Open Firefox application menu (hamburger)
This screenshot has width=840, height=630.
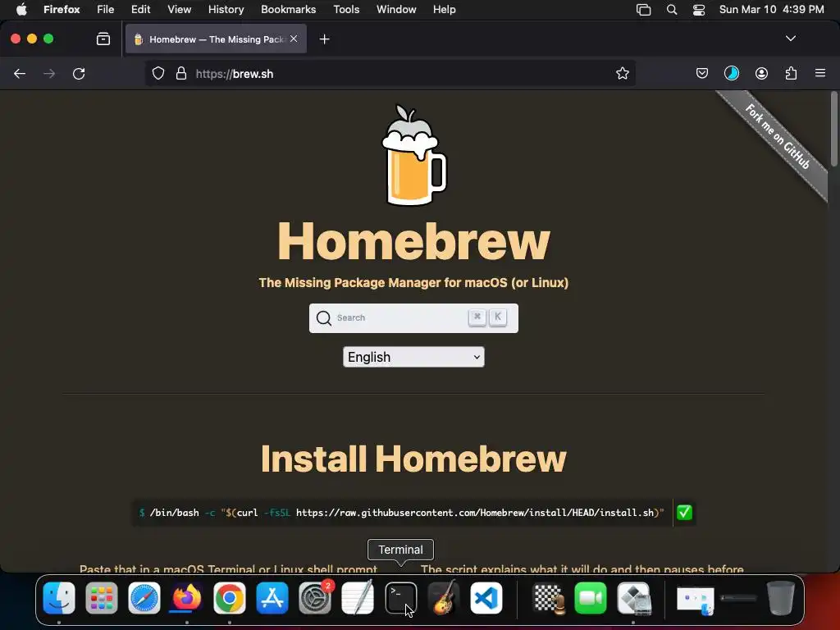click(820, 73)
